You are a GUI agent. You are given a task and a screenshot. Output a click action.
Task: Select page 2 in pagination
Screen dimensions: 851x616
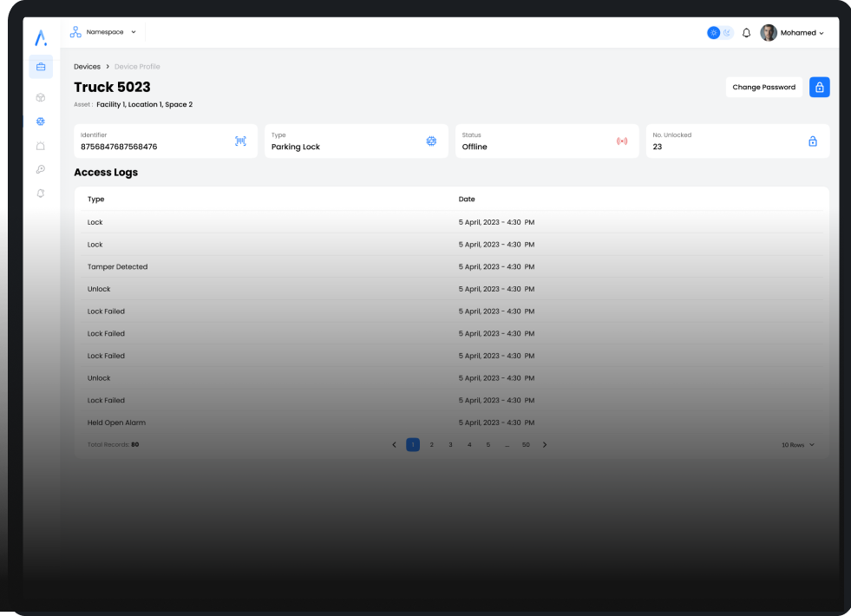point(432,444)
